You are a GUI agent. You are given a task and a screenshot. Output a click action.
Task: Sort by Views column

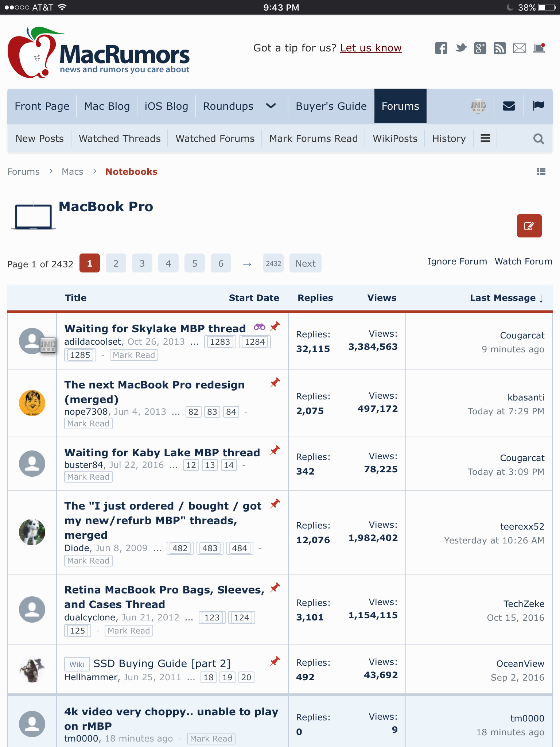(x=382, y=298)
